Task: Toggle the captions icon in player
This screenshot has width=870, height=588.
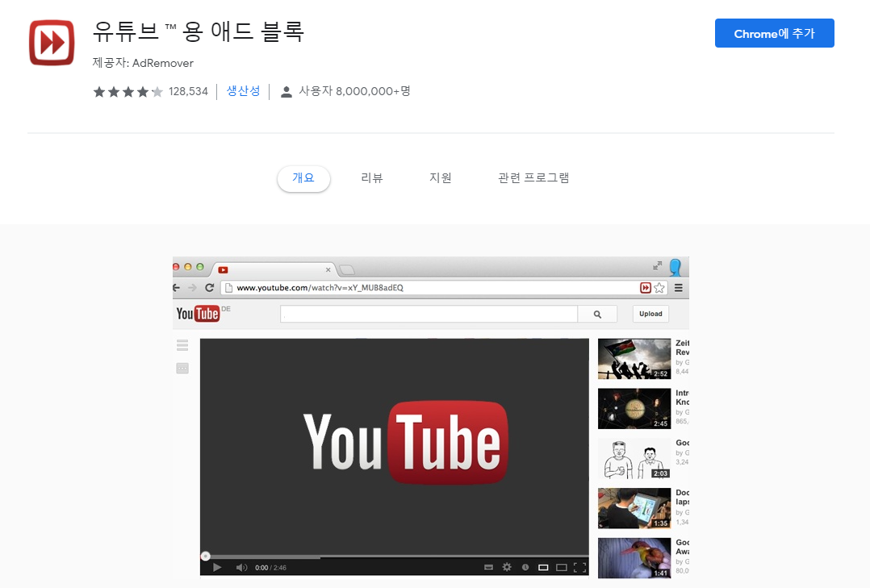Action: point(488,567)
